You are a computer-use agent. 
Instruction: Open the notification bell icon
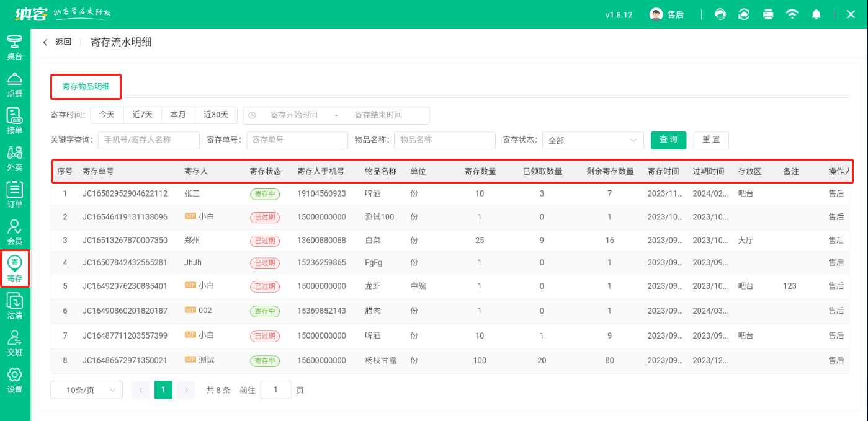pos(817,14)
